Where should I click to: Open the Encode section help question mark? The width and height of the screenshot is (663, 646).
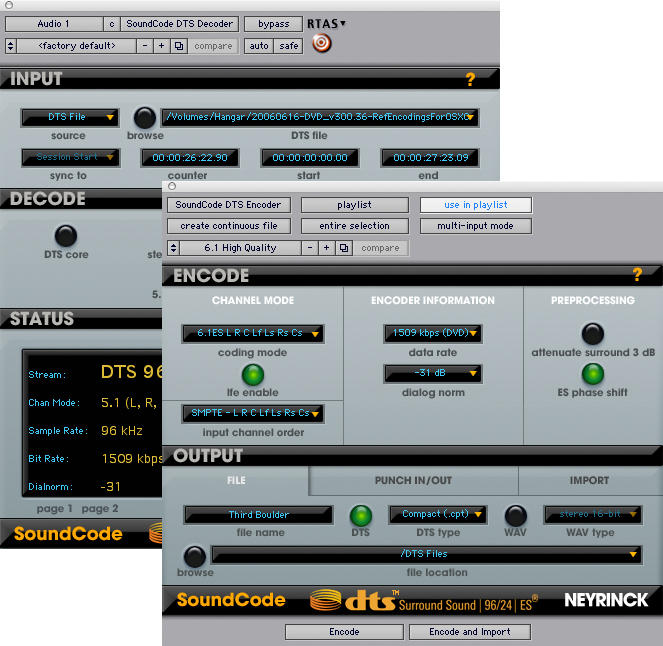(637, 275)
